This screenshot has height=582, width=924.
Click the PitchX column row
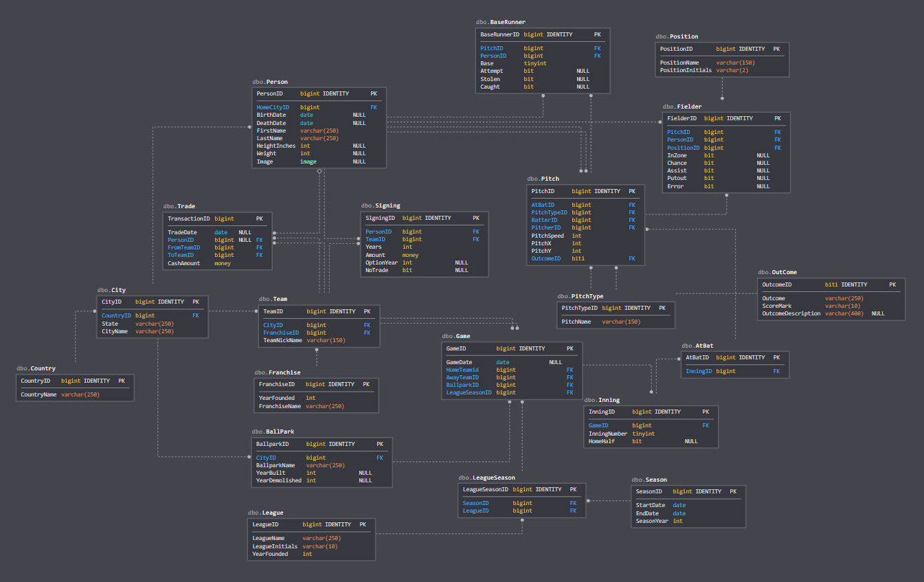(586, 243)
